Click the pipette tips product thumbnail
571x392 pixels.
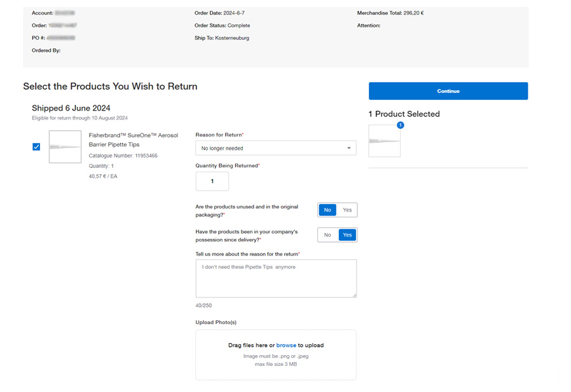tap(65, 146)
